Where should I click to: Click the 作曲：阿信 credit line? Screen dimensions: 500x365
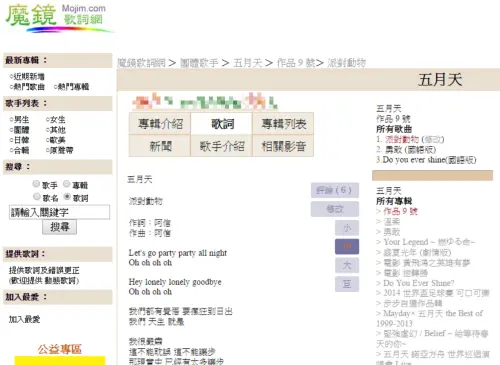click(x=150, y=233)
